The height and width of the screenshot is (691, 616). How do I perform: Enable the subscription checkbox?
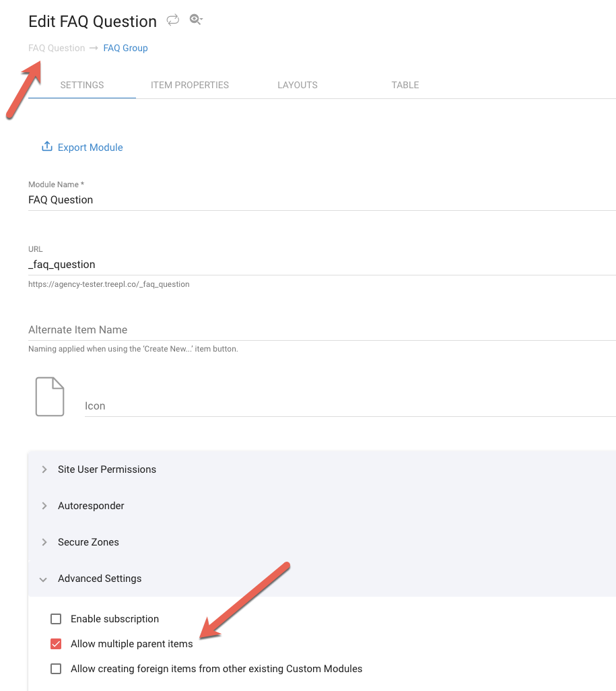coord(56,619)
